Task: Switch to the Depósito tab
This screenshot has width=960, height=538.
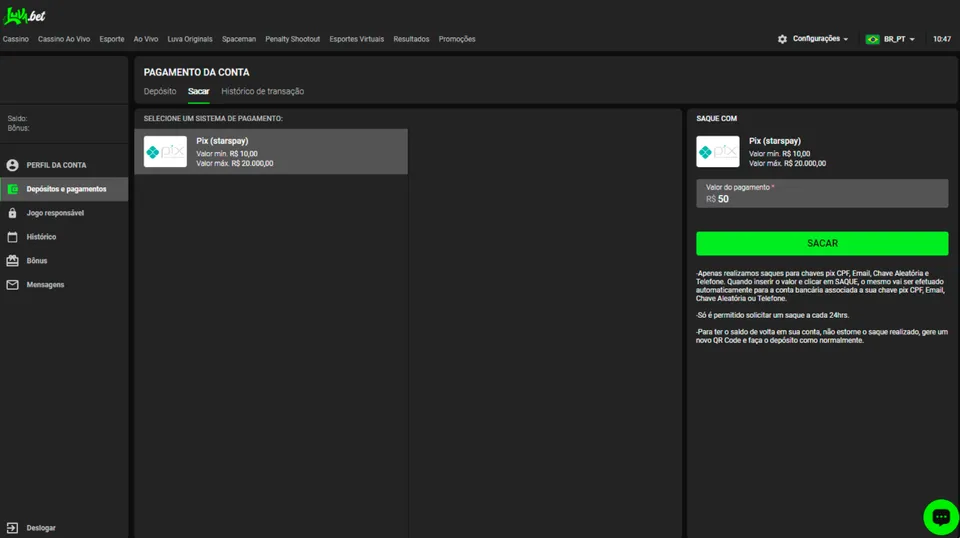Action: (x=160, y=91)
